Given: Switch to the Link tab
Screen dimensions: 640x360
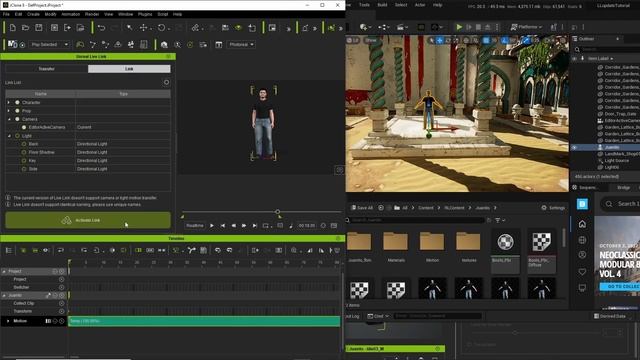Looking at the screenshot, I should 129,69.
